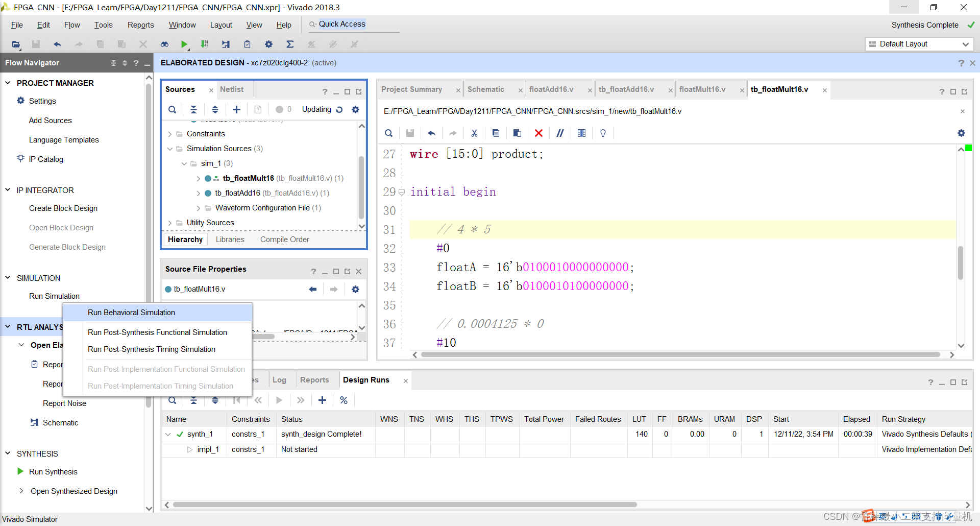Screen dimensions: 980x526
Task: Select Run Behavioral Simulation
Action: coord(157,313)
